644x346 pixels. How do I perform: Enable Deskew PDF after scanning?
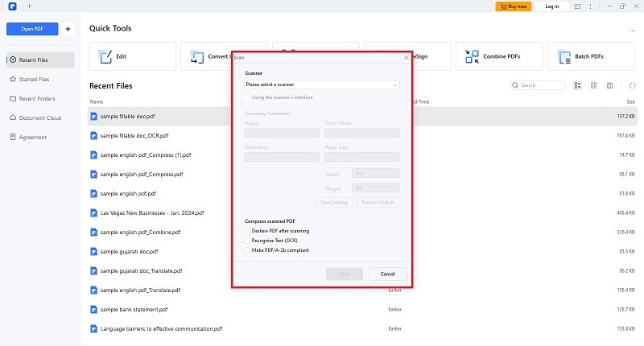click(247, 231)
